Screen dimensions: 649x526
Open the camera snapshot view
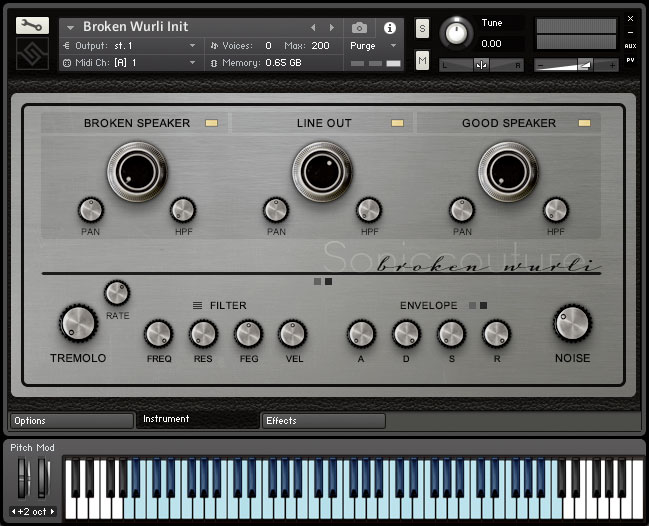[x=359, y=28]
